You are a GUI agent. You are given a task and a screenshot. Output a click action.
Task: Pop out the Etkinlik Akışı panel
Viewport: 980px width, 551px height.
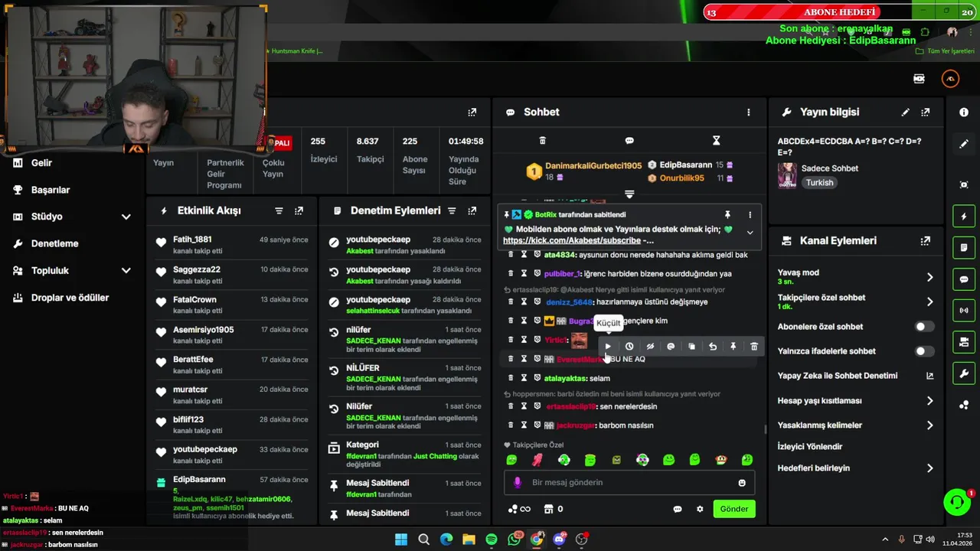299,210
